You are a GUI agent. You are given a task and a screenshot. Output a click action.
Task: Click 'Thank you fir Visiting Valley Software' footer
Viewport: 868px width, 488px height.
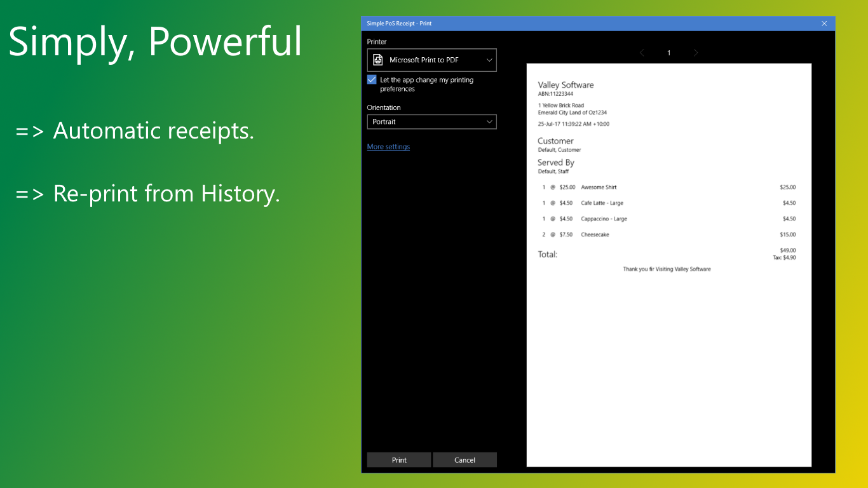667,269
